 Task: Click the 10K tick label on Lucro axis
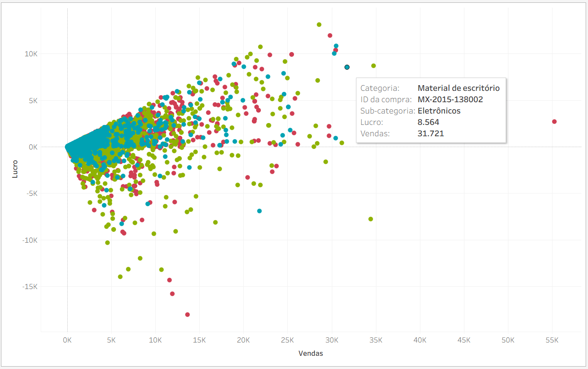32,54
